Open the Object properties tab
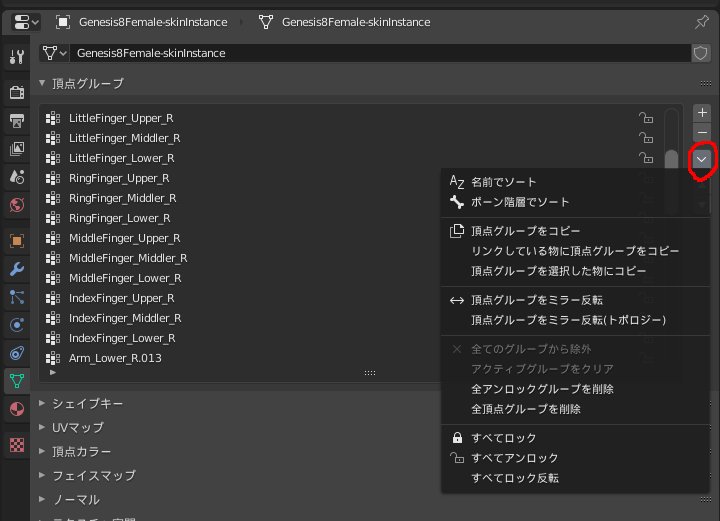The image size is (720, 521). (17, 241)
